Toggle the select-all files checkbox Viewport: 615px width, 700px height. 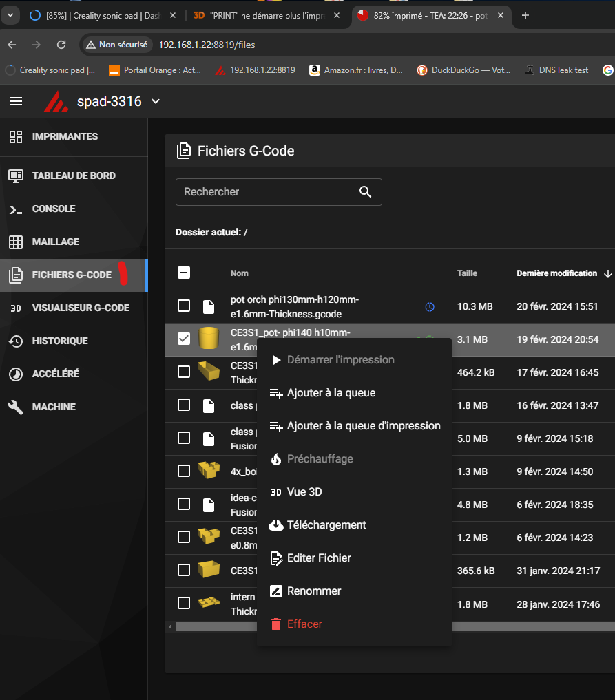(184, 273)
